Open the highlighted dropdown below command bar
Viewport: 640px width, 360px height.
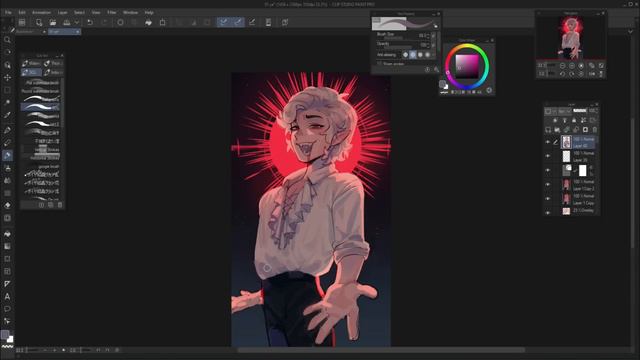[x=64, y=31]
